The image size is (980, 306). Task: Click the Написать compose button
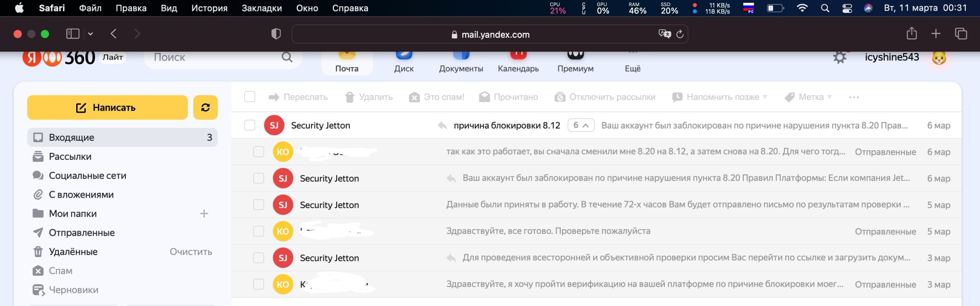[x=108, y=107]
